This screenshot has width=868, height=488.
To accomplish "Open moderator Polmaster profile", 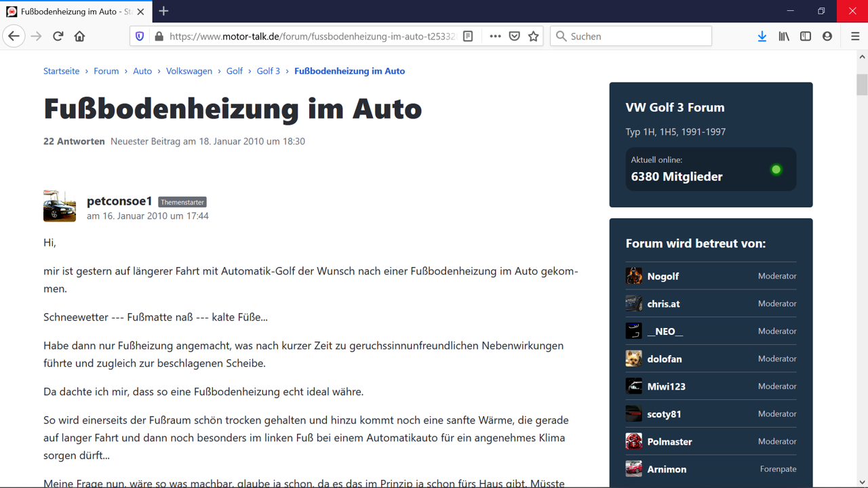I will 669,441.
